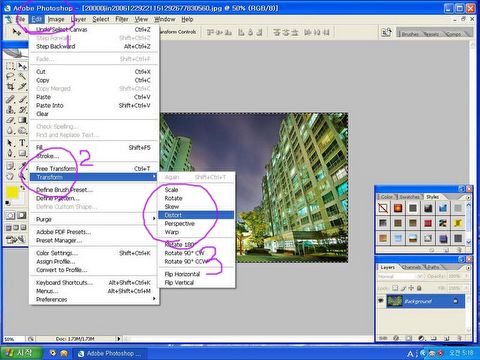Image resolution: width=480 pixels, height=360 pixels.
Task: Hide the Background layer eye icon
Action: tap(381, 301)
